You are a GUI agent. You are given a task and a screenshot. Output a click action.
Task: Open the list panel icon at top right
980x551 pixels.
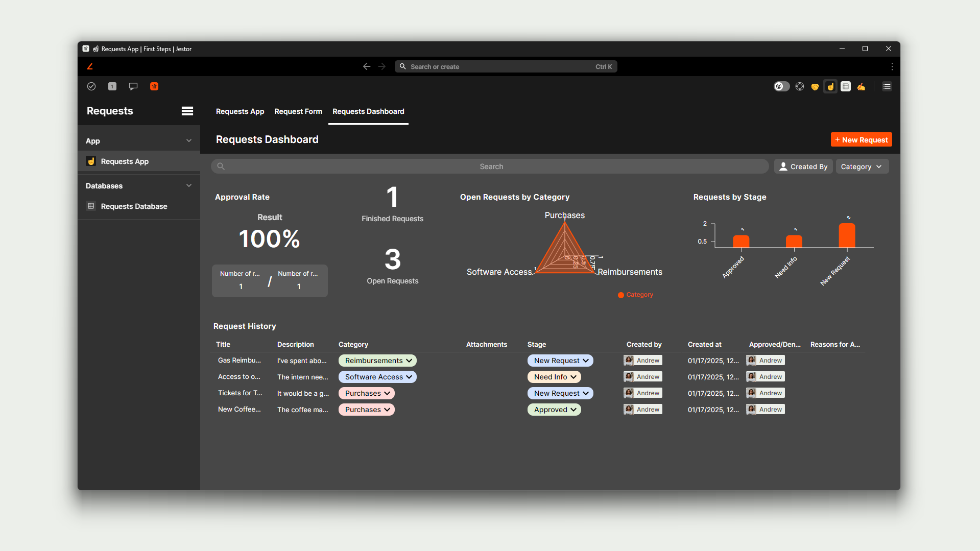887,86
